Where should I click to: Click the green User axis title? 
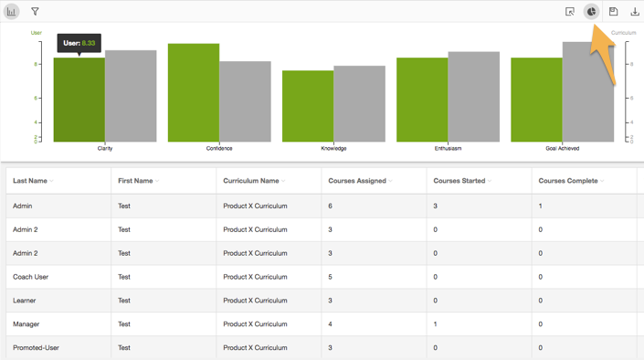tap(37, 33)
